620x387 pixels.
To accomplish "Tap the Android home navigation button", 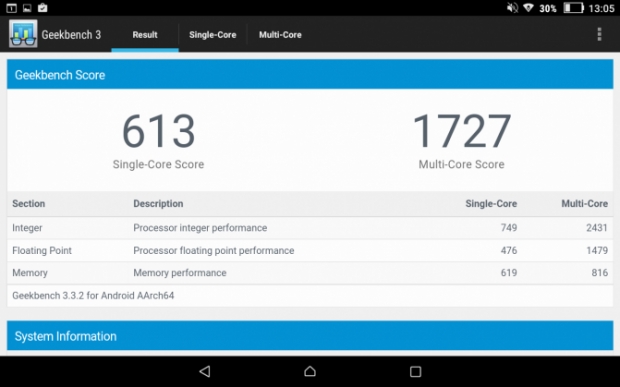I will [310, 371].
